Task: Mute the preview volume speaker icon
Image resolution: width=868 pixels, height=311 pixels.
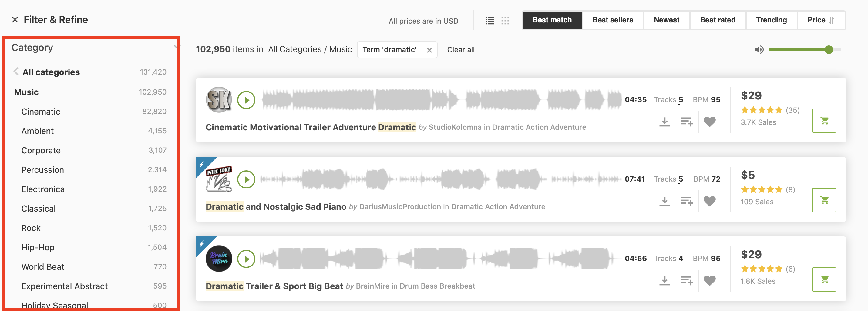Action: click(759, 50)
